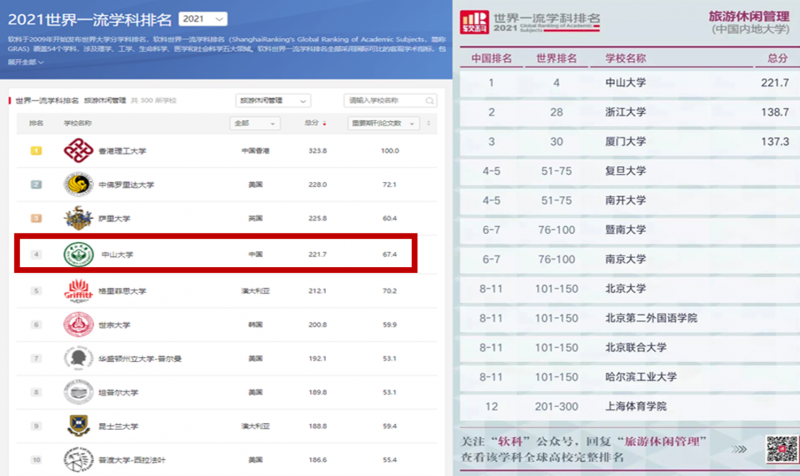The height and width of the screenshot is (476, 800).
Task: Click the 中国排名 column header on the right
Action: (491, 58)
